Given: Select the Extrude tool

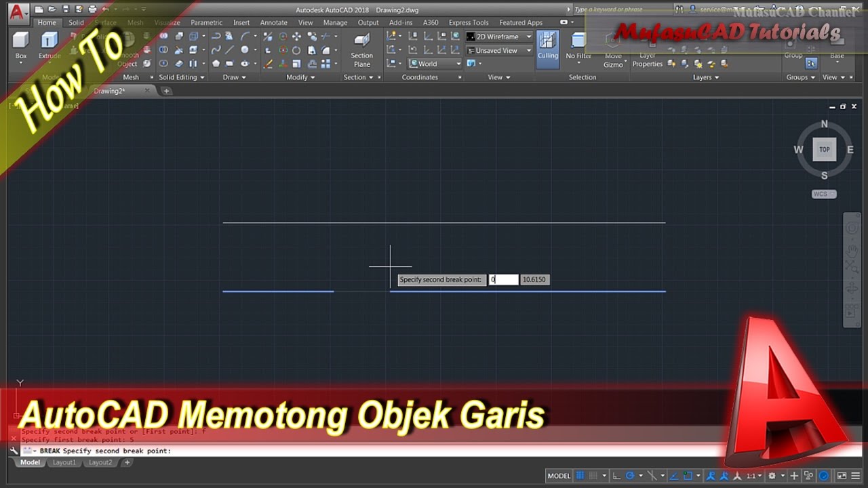Looking at the screenshot, I should tap(49, 45).
